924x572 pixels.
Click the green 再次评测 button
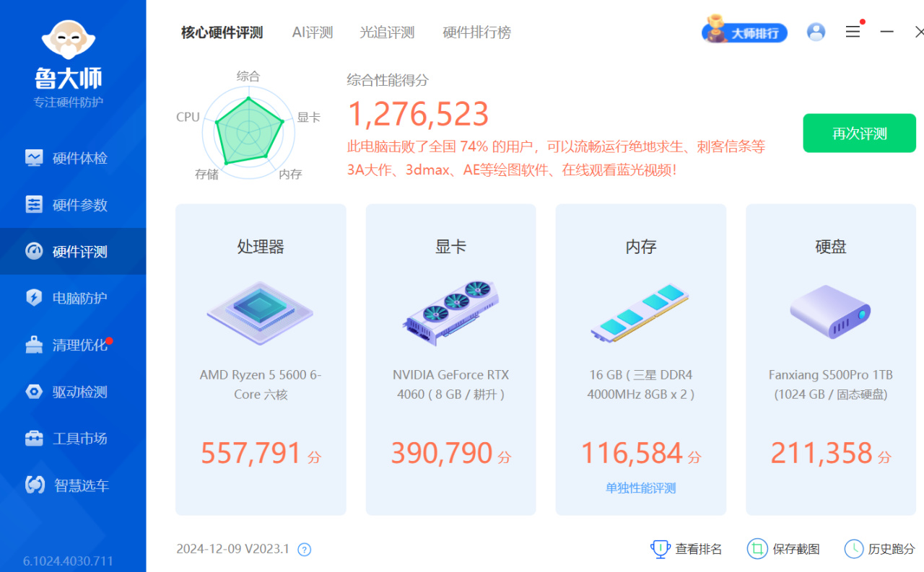pyautogui.click(x=859, y=133)
